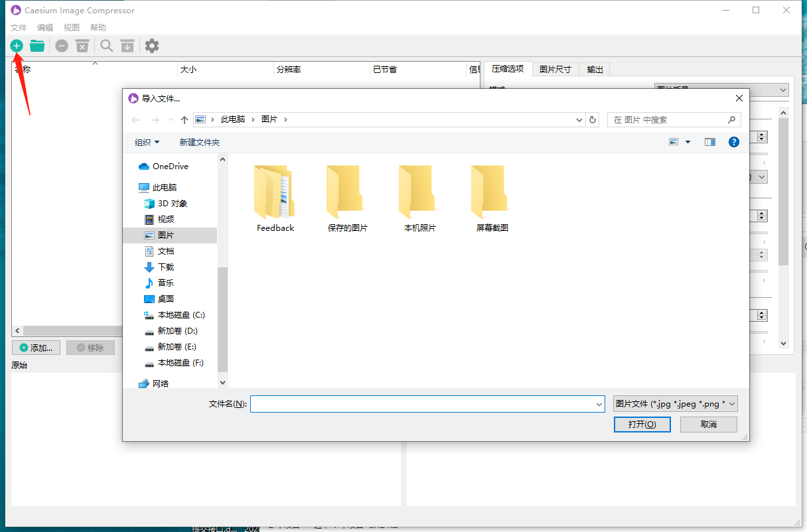
Task: Toggle the thumbnail view mode icon
Action: 673,141
